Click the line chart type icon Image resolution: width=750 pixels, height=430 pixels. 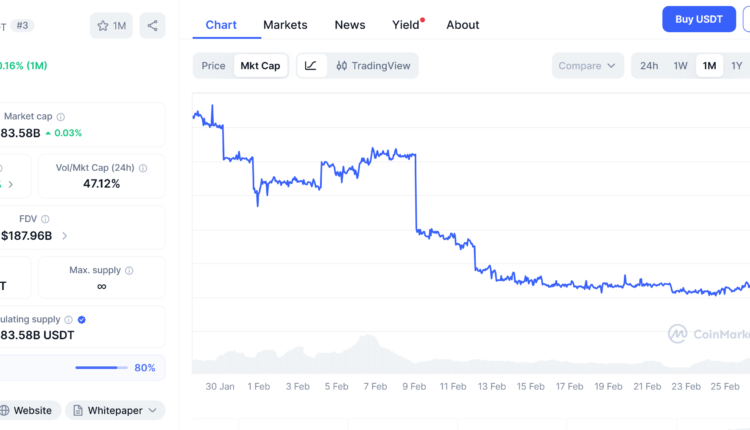[311, 66]
